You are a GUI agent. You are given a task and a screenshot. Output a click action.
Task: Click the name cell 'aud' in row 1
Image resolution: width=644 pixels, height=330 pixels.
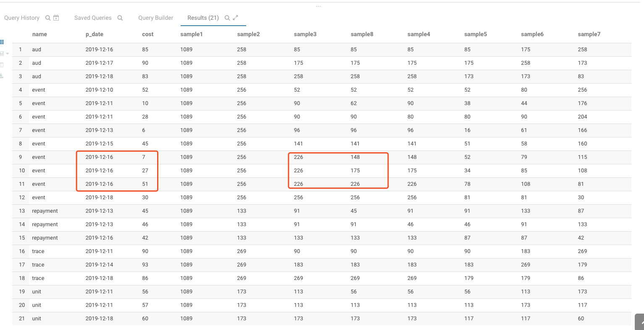point(37,49)
